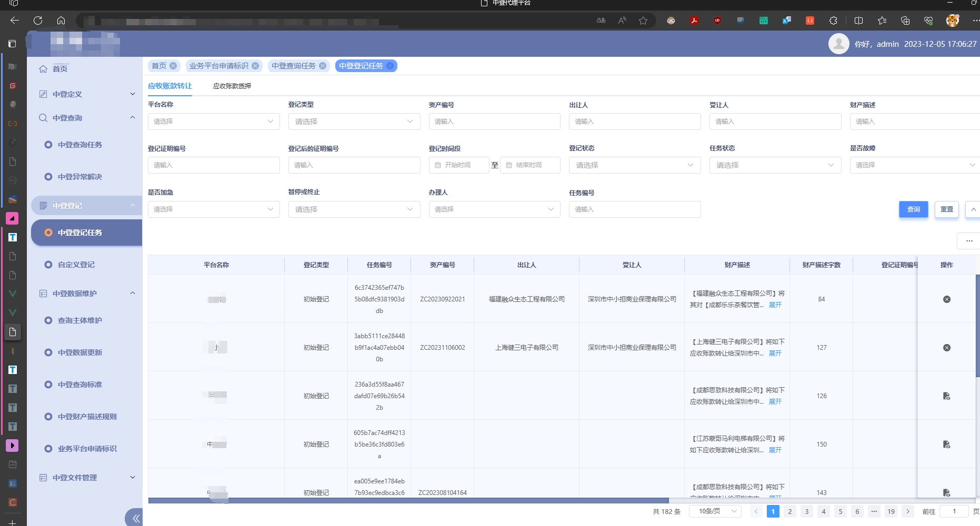Open 中登查询任务 sidebar item
Viewport: 980px width, 526px height.
(80, 145)
